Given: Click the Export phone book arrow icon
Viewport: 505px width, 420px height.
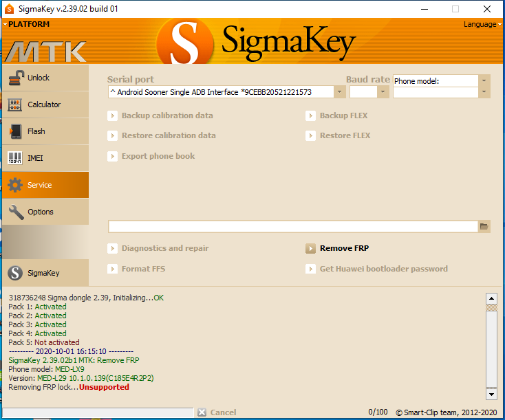Looking at the screenshot, I should click(112, 157).
